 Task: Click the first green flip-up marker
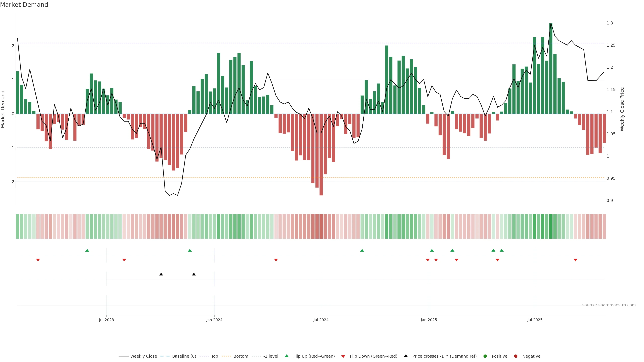(87, 250)
